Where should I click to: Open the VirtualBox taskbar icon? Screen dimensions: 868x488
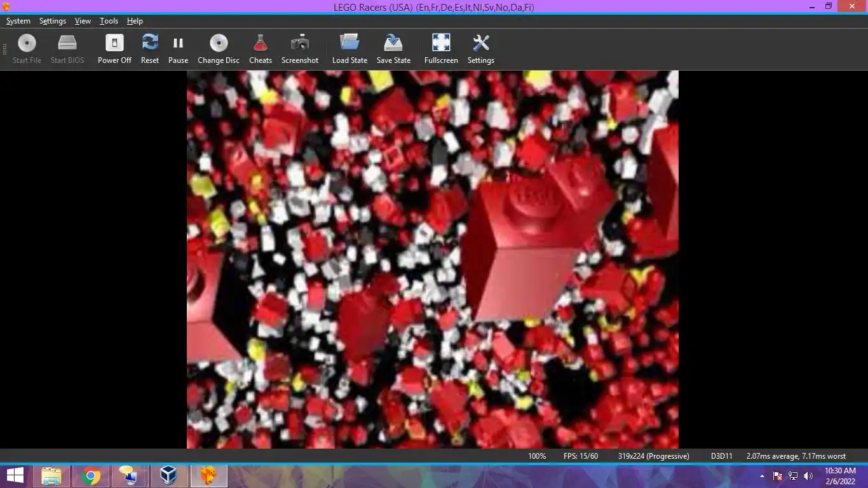point(168,476)
